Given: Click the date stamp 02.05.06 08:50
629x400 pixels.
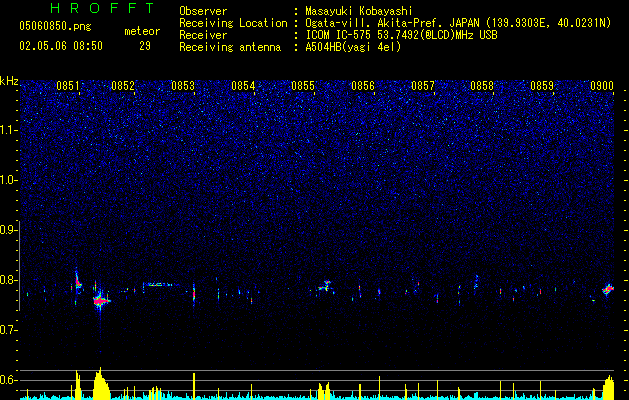Looking at the screenshot, I should (61, 46).
